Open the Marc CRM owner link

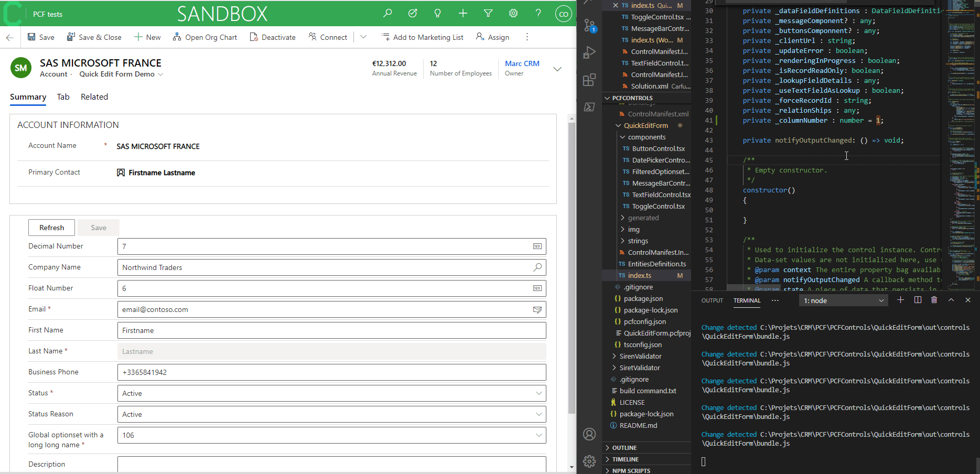(522, 63)
